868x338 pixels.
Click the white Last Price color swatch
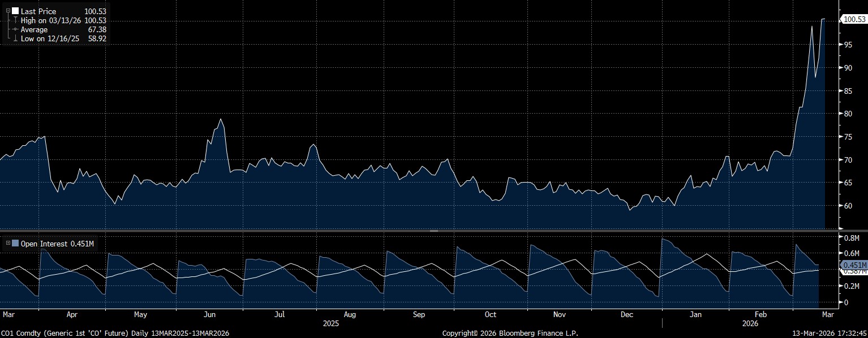(15, 11)
